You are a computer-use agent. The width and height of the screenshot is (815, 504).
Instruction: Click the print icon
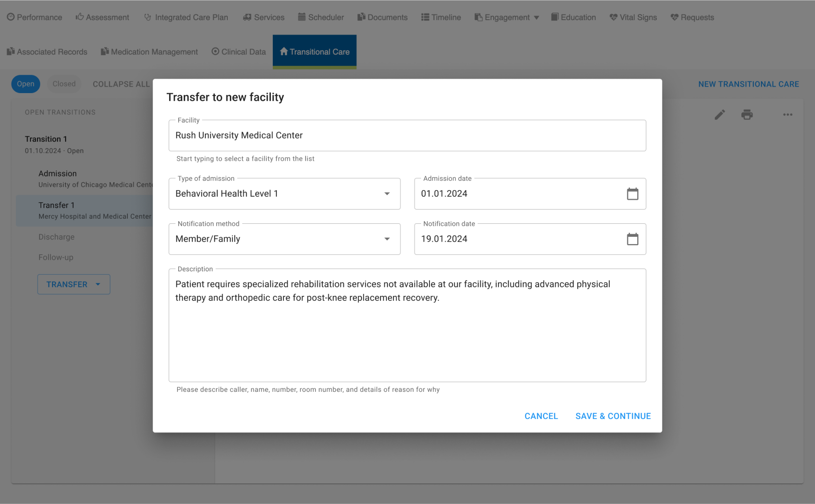coord(747,115)
